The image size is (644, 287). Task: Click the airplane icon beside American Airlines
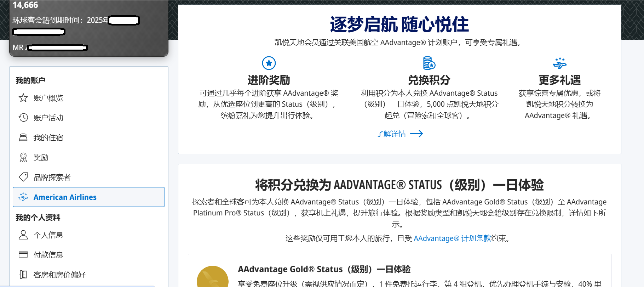23,197
